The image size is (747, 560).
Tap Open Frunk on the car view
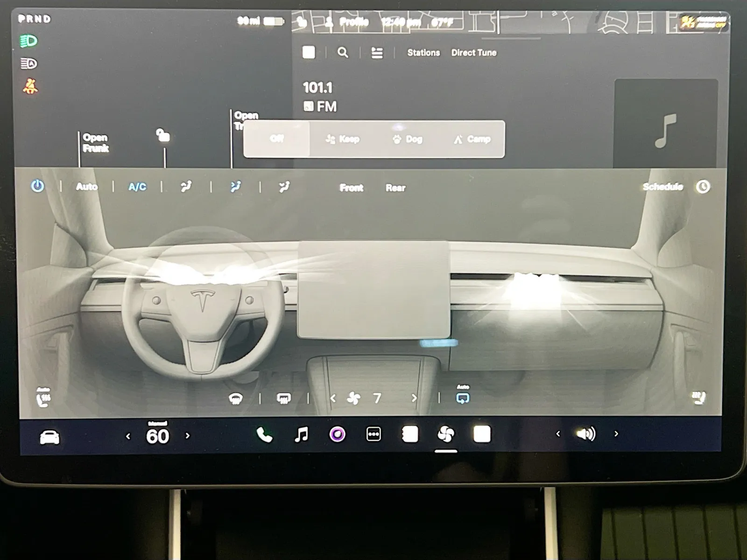point(96,143)
